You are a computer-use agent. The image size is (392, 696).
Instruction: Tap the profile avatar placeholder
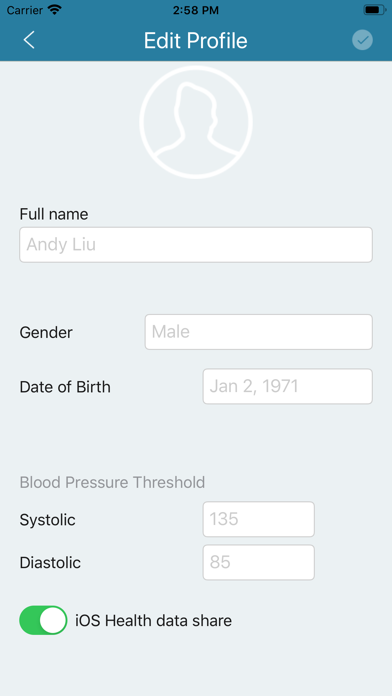(196, 122)
